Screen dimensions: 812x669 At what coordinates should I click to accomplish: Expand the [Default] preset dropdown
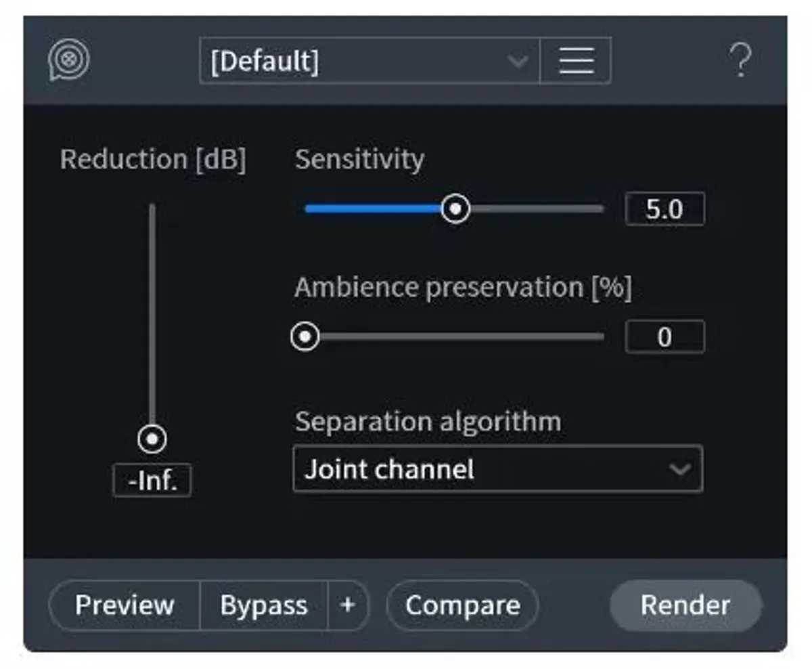(x=359, y=61)
